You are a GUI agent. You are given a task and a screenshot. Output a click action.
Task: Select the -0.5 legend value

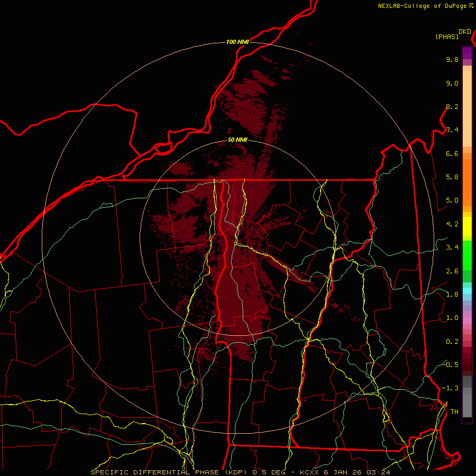pyautogui.click(x=450, y=364)
